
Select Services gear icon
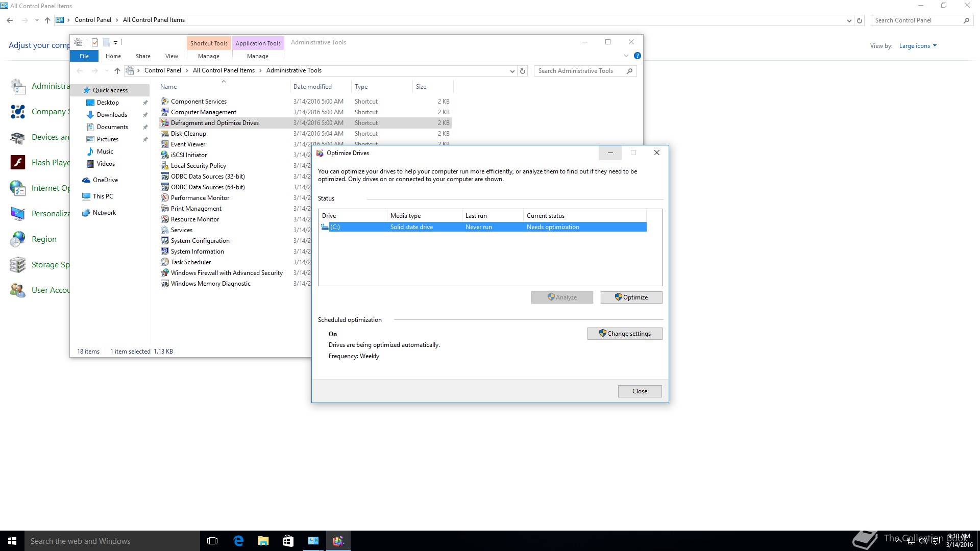click(164, 230)
